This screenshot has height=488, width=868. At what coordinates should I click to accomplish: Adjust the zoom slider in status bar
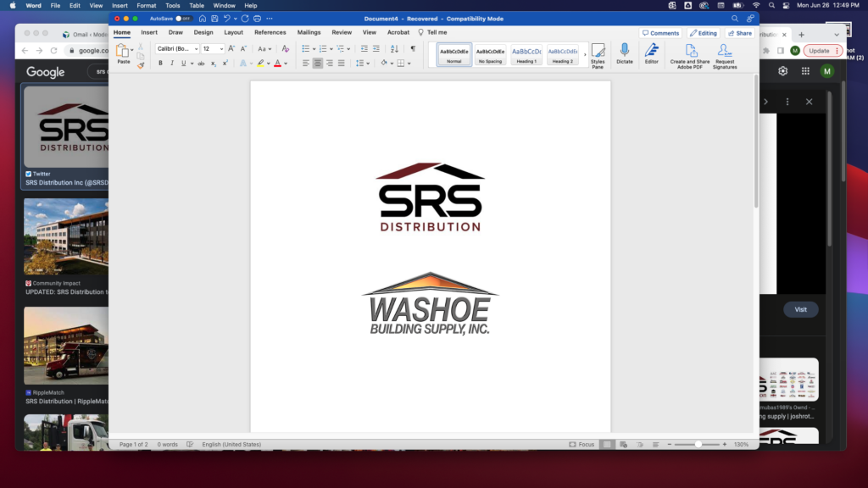(698, 444)
